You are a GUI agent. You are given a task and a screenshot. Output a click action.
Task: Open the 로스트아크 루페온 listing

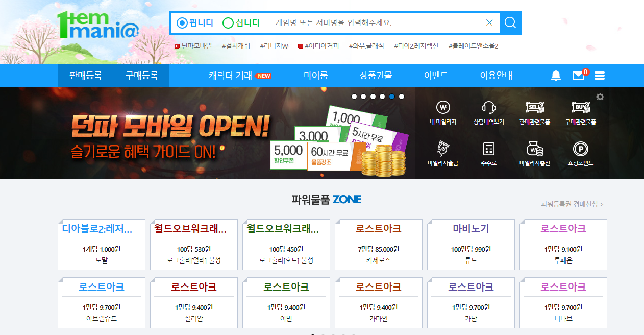point(563,245)
